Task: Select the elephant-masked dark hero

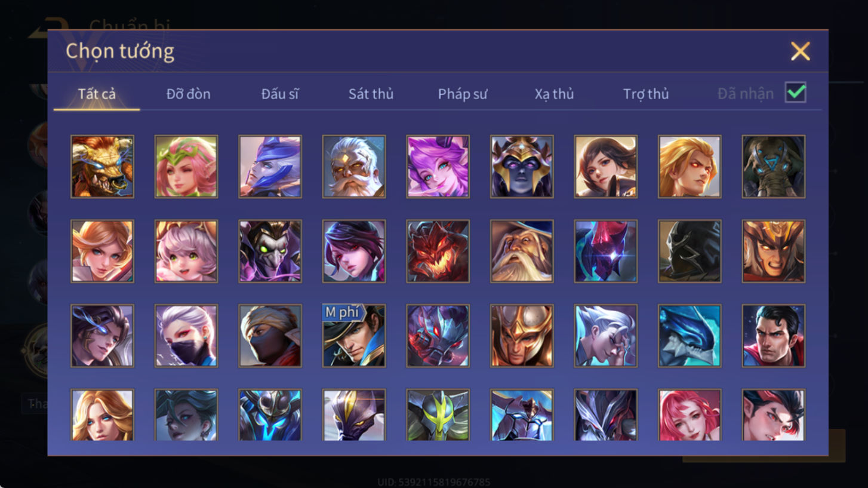Action: click(x=773, y=167)
